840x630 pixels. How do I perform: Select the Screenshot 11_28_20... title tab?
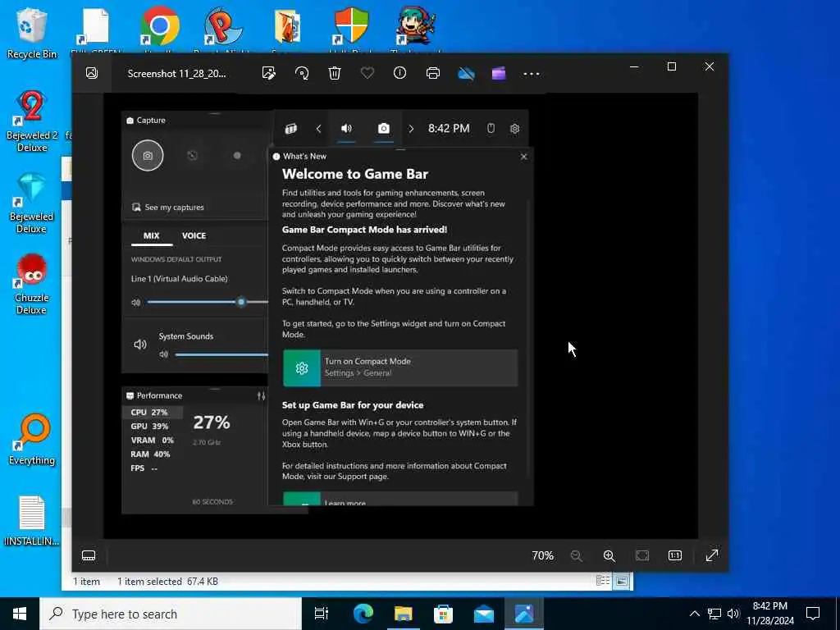(x=177, y=73)
